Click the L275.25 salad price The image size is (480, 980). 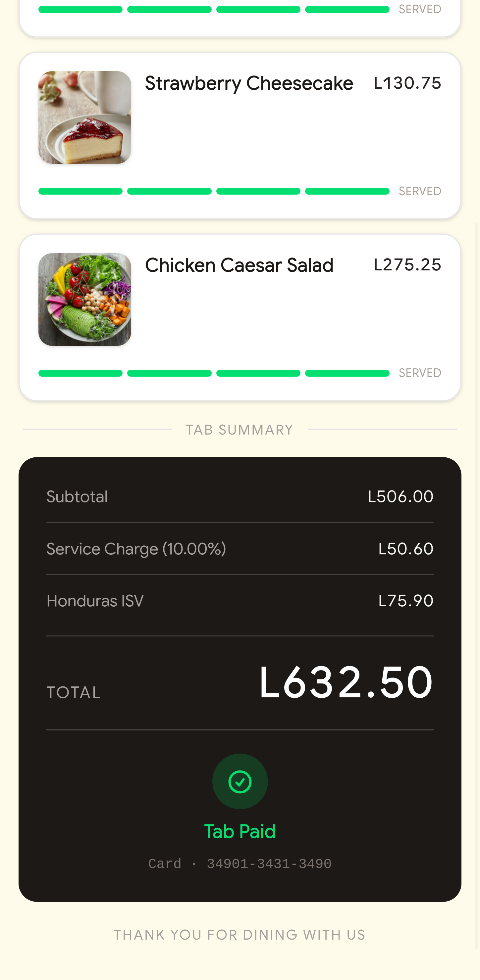(x=407, y=265)
